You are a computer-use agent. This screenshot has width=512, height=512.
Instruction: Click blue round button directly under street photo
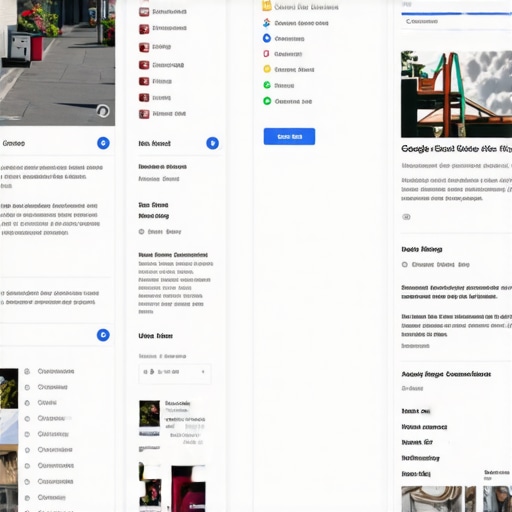[103, 143]
